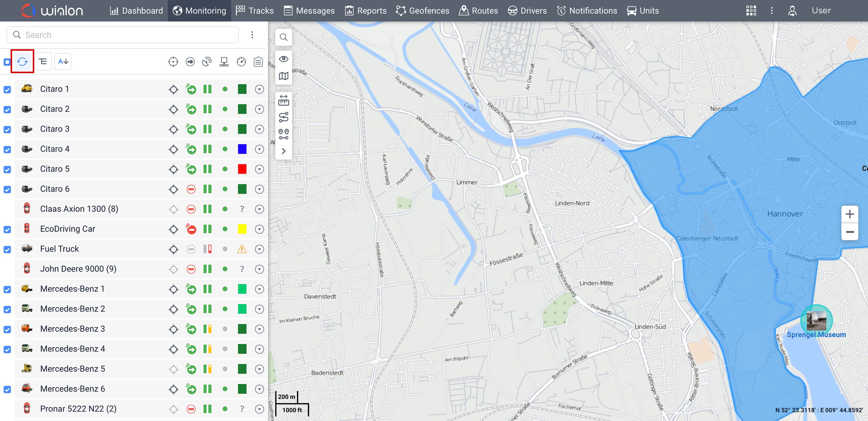Open Citaro 5 options dropdown
868x421 pixels.
[259, 169]
